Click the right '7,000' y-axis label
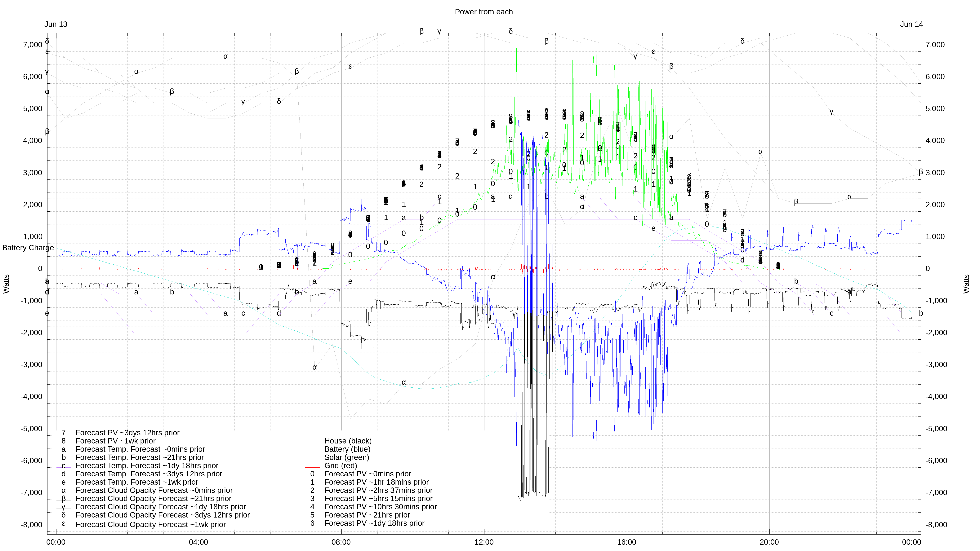 935,45
